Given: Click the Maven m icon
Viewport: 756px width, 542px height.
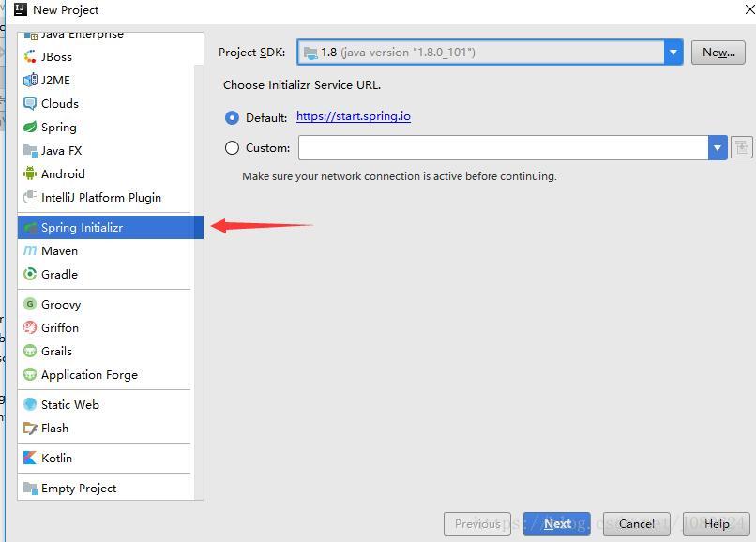Looking at the screenshot, I should coord(30,250).
